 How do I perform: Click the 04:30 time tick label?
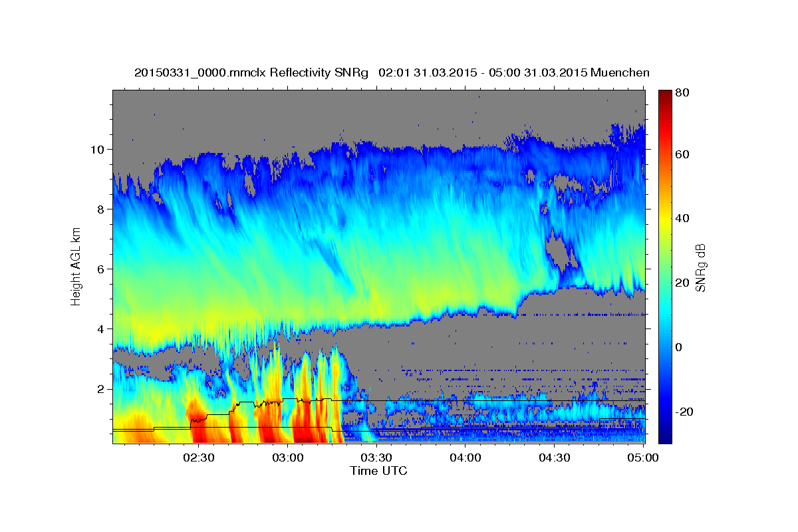tap(554, 458)
